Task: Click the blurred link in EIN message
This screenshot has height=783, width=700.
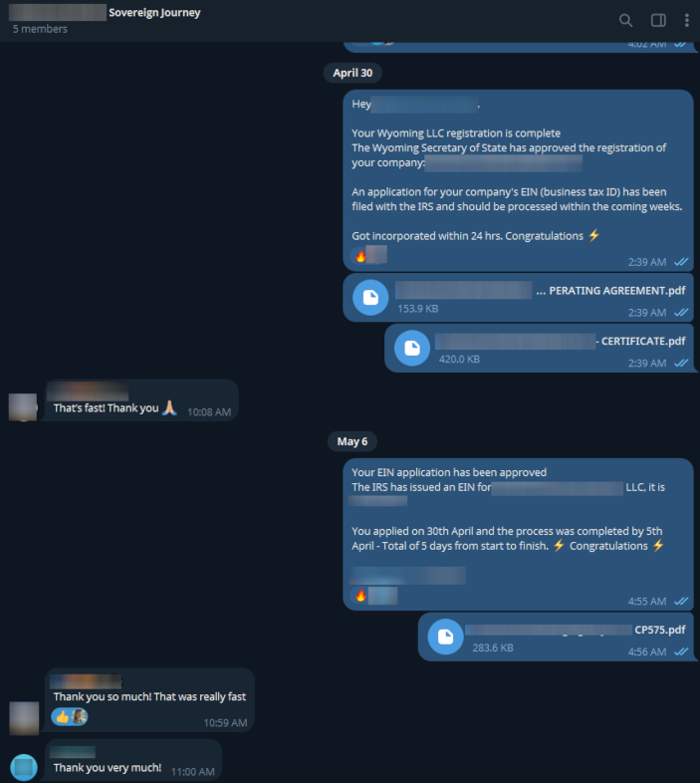Action: click(407, 575)
